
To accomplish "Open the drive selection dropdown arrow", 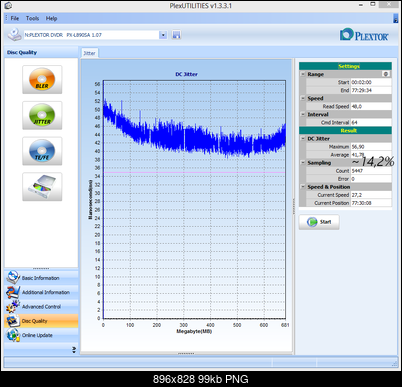I will click(x=163, y=35).
